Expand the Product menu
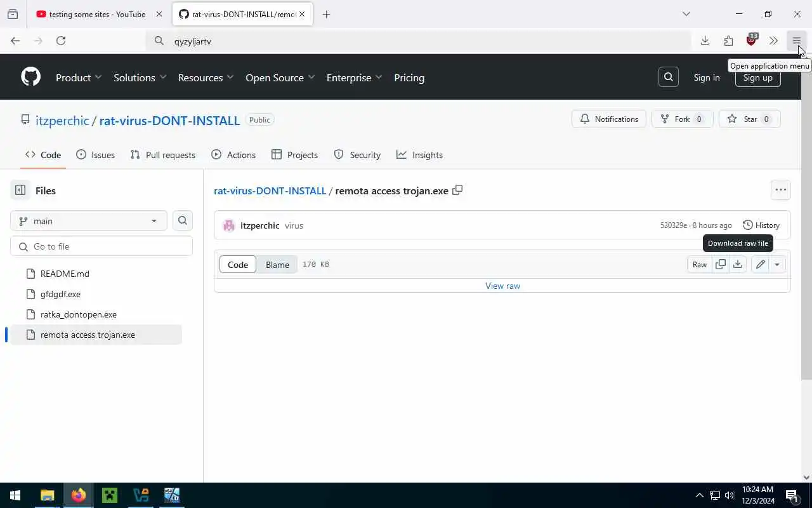The width and height of the screenshot is (812, 508). click(x=79, y=77)
